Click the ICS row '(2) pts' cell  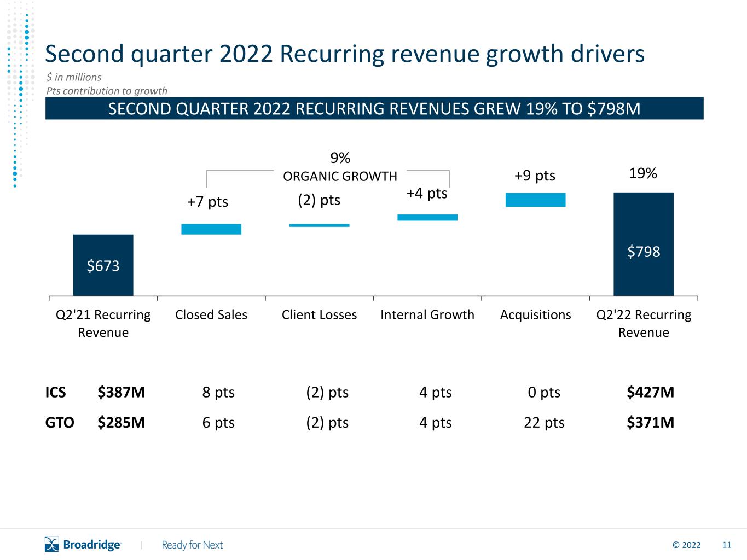tap(327, 393)
